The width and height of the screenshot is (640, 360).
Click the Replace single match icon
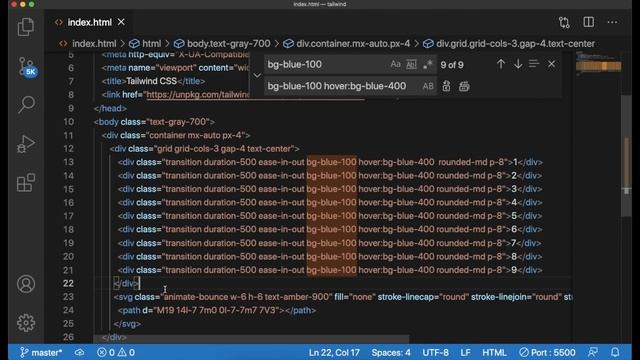point(446,86)
